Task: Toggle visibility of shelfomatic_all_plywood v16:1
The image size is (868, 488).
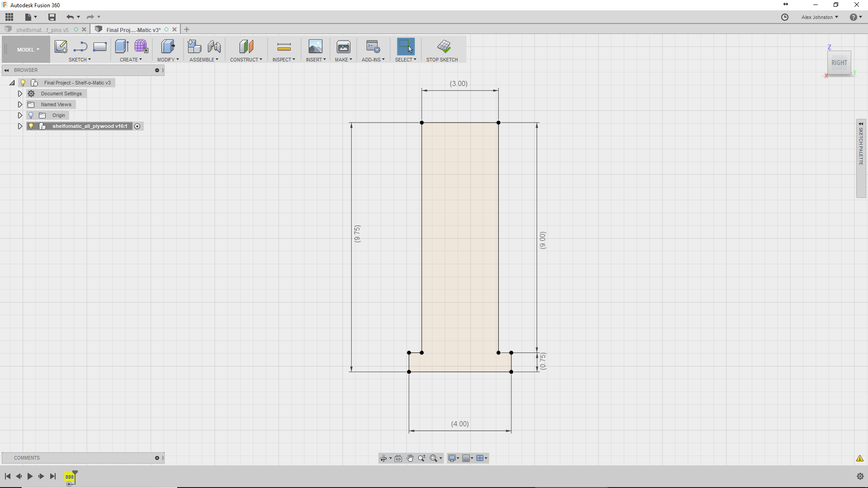Action: coord(30,126)
